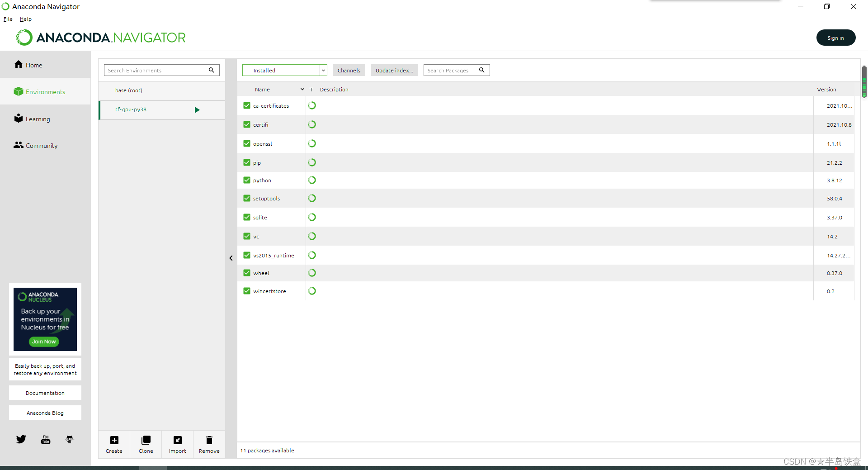Open the GitHub link icon
This screenshot has width=868, height=470.
(70, 439)
